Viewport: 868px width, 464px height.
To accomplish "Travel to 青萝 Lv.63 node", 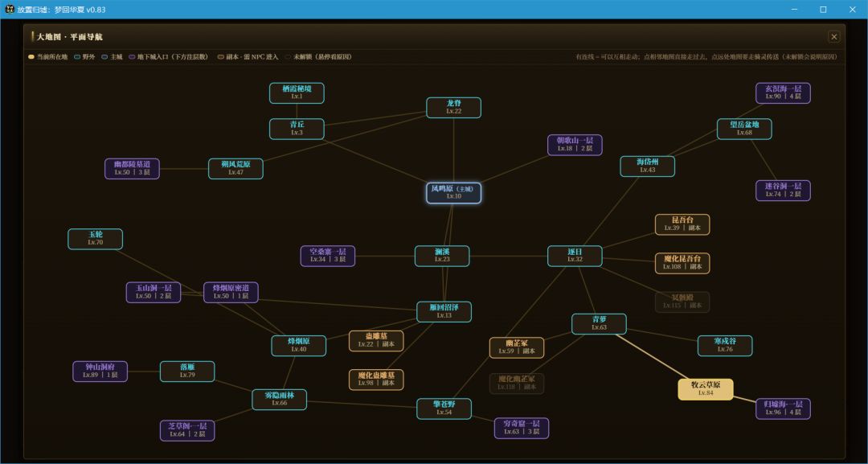I will click(x=599, y=324).
